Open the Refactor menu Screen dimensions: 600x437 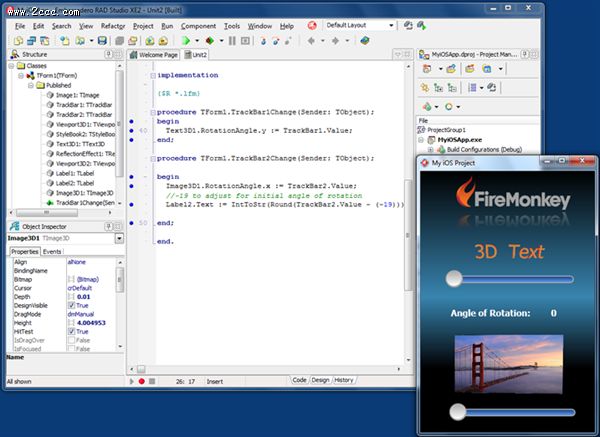click(x=113, y=24)
